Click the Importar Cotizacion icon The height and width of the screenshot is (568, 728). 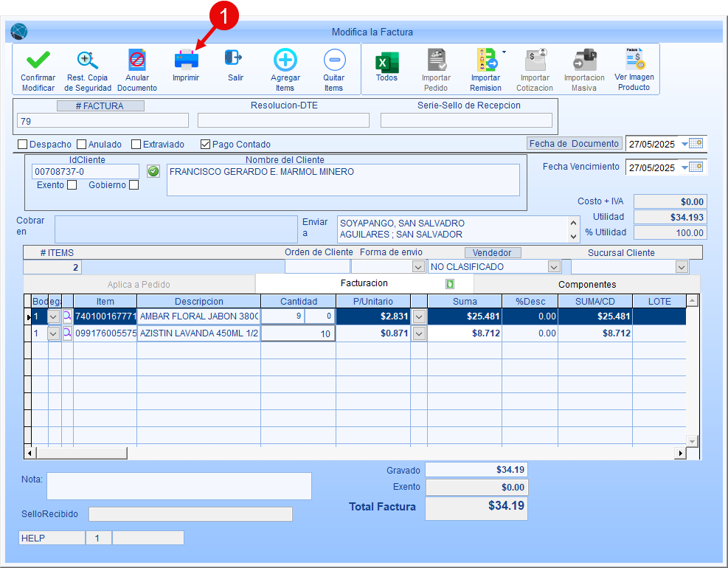(535, 60)
